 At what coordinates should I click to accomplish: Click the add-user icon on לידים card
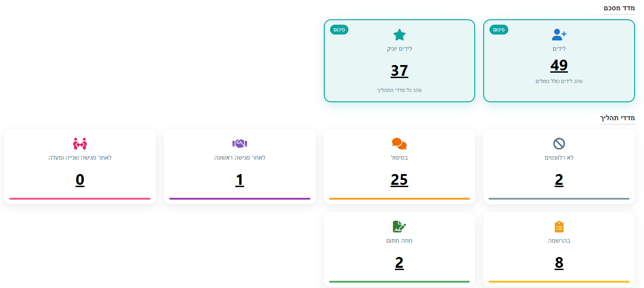559,35
